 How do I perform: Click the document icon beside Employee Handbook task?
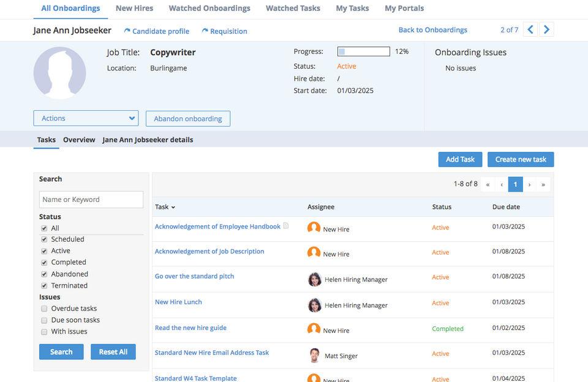286,227
